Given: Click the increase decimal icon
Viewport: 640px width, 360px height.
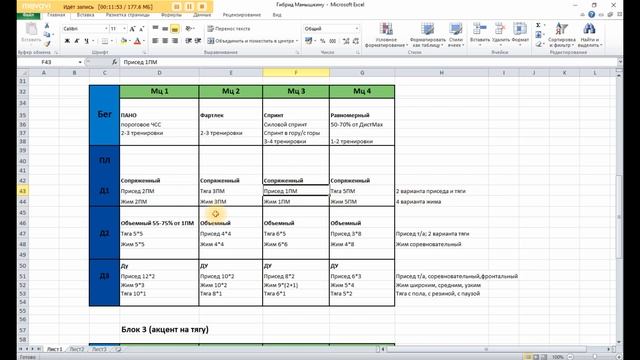Looking at the screenshot, I should (x=347, y=41).
